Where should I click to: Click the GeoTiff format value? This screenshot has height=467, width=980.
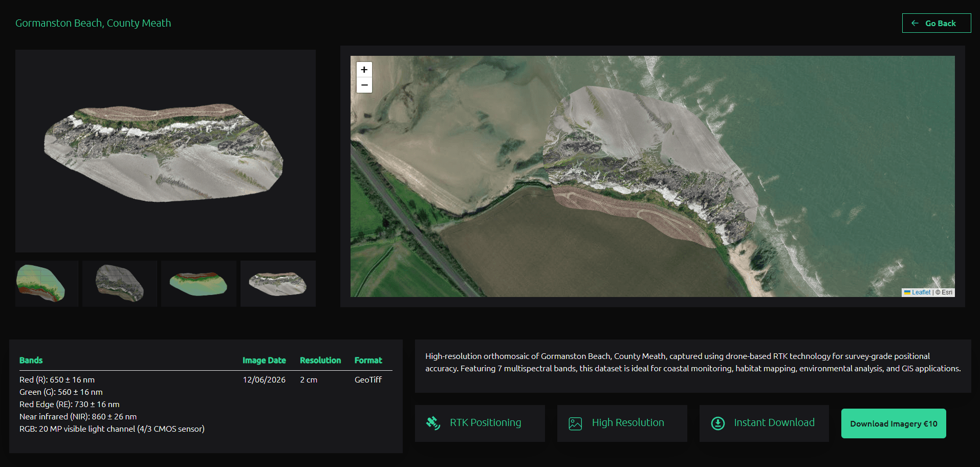(368, 380)
